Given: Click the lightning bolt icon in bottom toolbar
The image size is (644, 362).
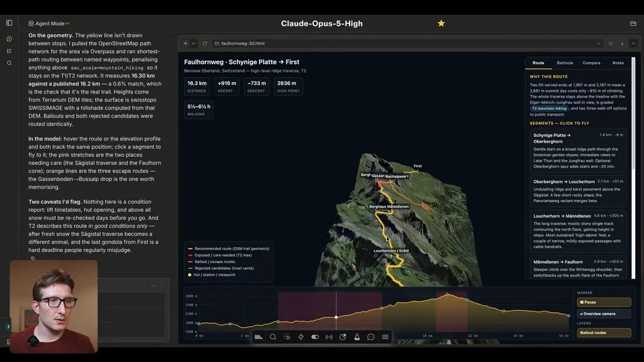Looking at the screenshot, I should coord(301,337).
